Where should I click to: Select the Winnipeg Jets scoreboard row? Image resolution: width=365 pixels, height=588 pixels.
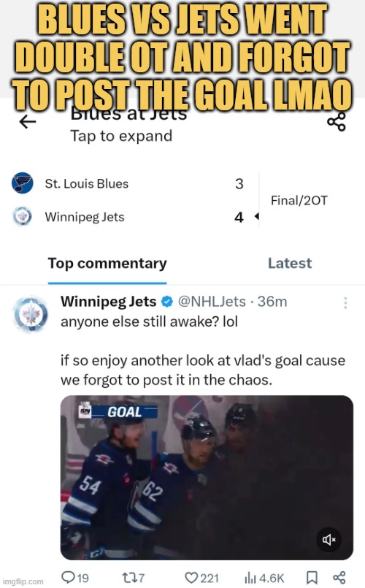(129, 217)
